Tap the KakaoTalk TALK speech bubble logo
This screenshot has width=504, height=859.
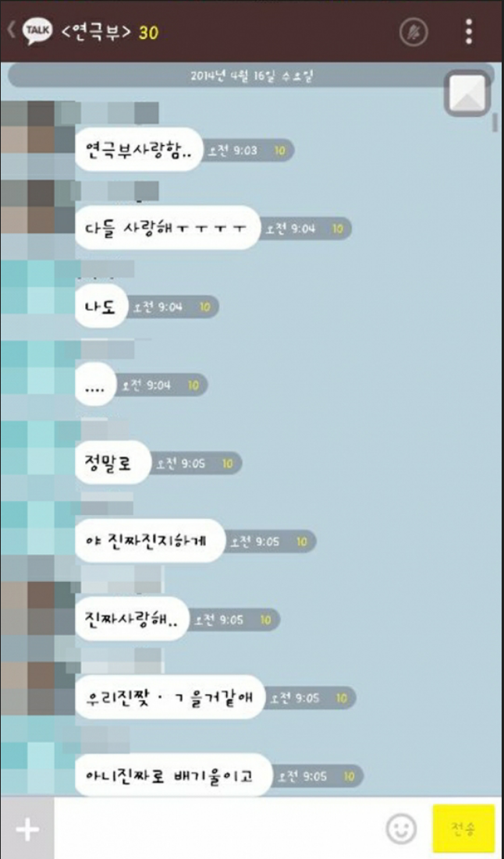click(x=37, y=32)
